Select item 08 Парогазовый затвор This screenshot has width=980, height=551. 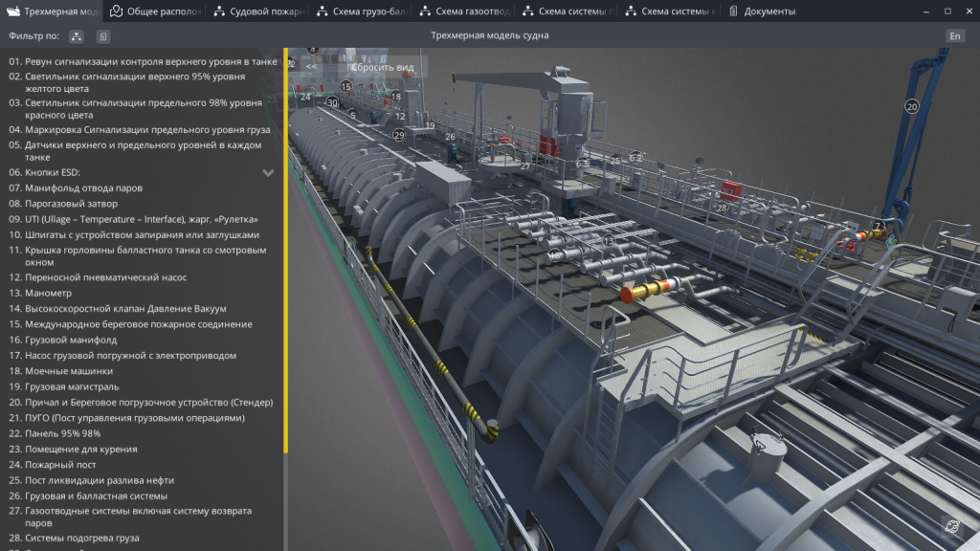point(63,204)
